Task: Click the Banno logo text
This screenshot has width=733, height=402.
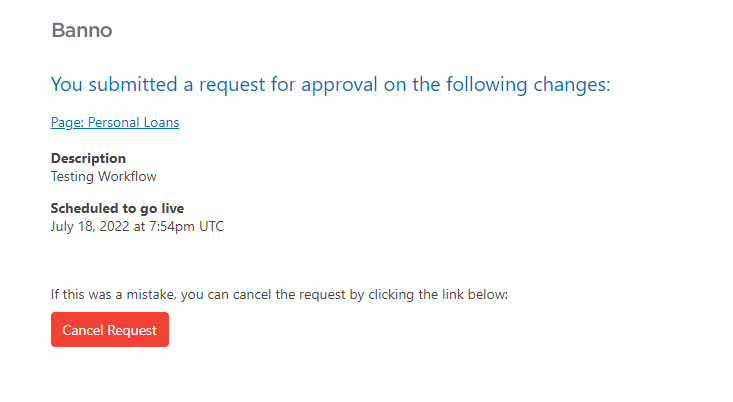Action: click(81, 30)
